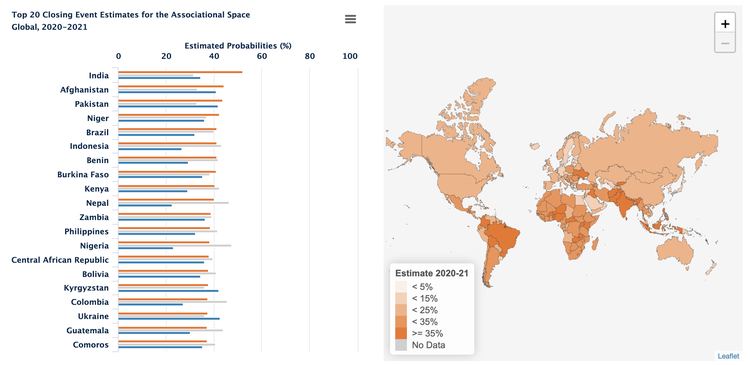Click the Ukraine country label
The width and height of the screenshot is (750, 365).
(x=93, y=316)
